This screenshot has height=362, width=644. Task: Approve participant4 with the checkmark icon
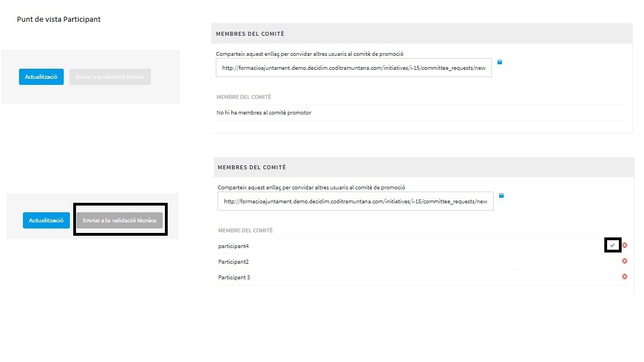[613, 245]
